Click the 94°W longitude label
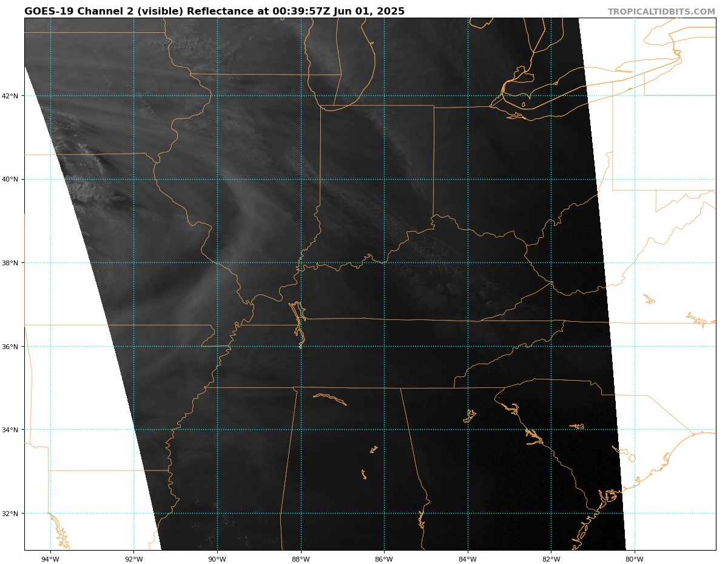This screenshot has height=564, width=728. (x=50, y=559)
